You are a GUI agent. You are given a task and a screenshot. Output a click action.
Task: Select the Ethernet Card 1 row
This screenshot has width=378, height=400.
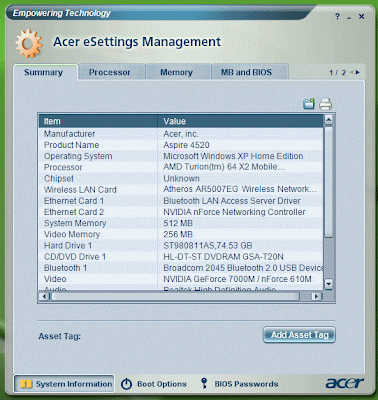pyautogui.click(x=181, y=201)
